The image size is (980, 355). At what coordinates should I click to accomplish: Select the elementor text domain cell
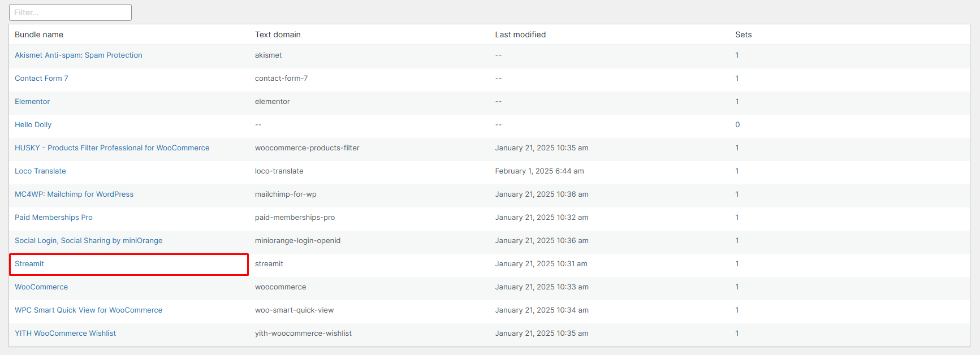tap(272, 101)
